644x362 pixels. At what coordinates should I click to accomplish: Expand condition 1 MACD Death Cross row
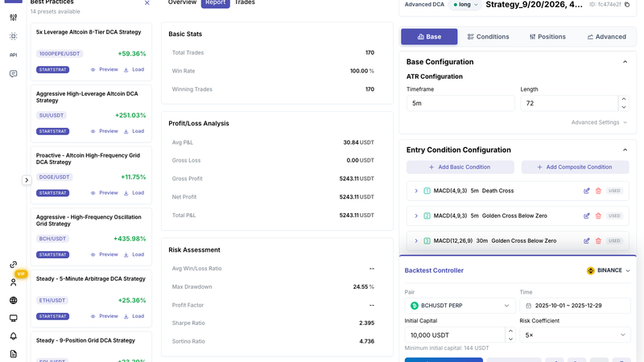(415, 191)
